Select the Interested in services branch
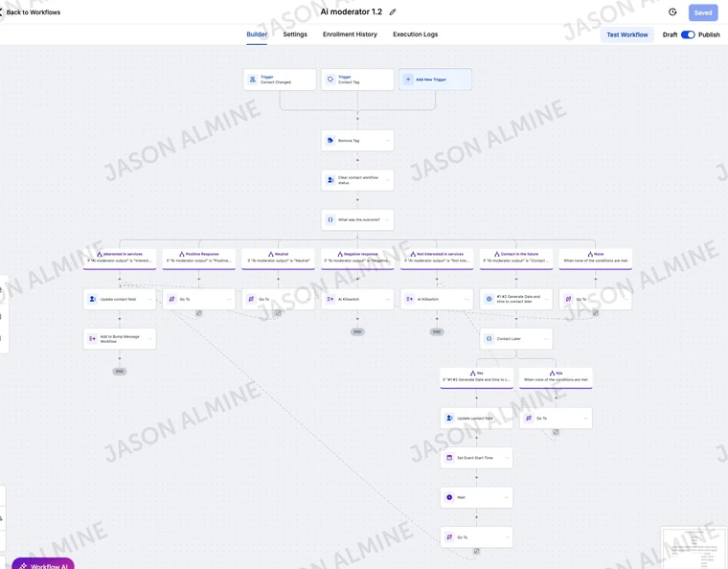The width and height of the screenshot is (728, 569). pos(120,258)
